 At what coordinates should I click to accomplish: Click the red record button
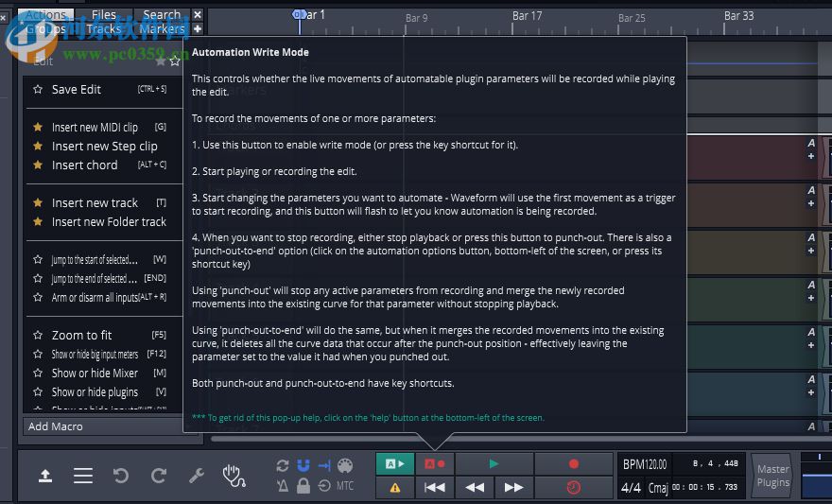[574, 464]
